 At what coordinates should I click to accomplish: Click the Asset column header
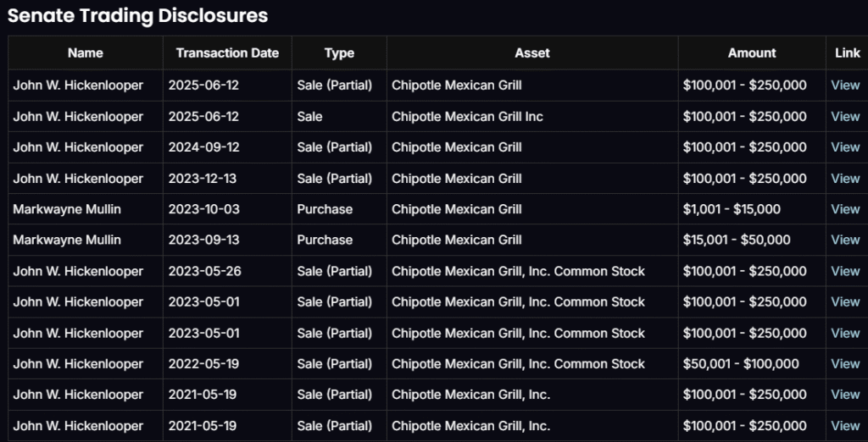point(532,52)
